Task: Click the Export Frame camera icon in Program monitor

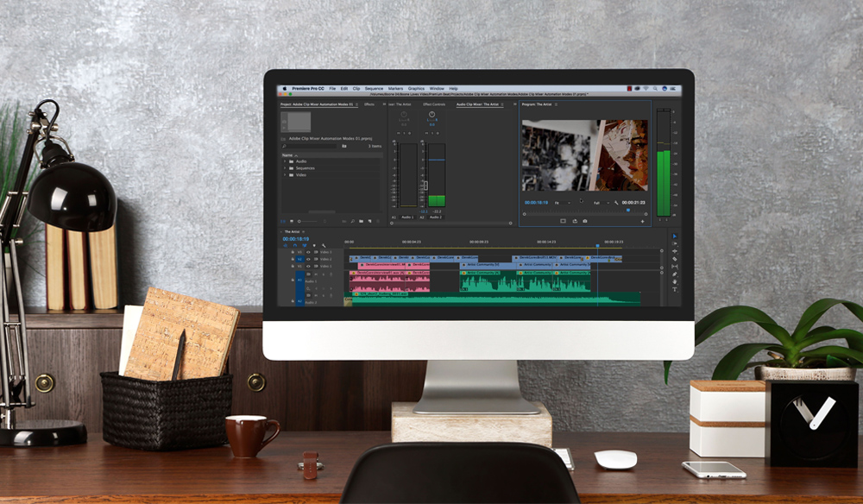Action: [585, 221]
